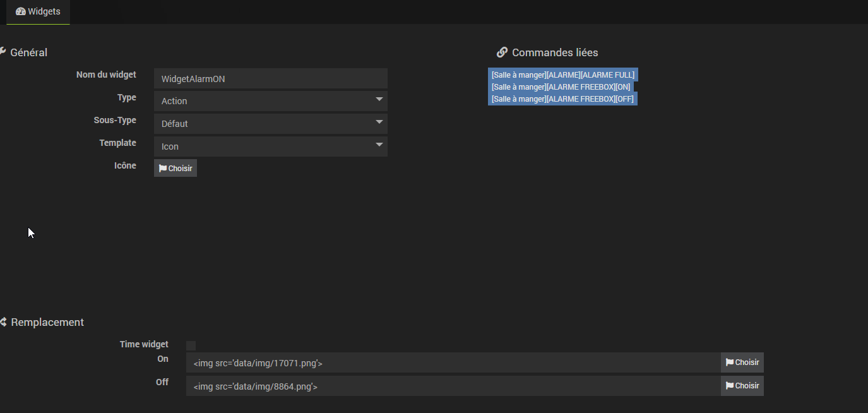Click the Time widget label
Image resolution: width=868 pixels, height=413 pixels.
coord(144,344)
